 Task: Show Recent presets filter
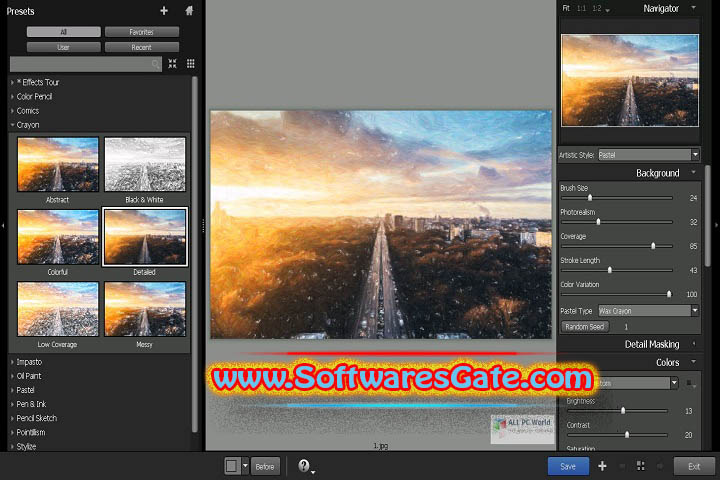point(141,47)
